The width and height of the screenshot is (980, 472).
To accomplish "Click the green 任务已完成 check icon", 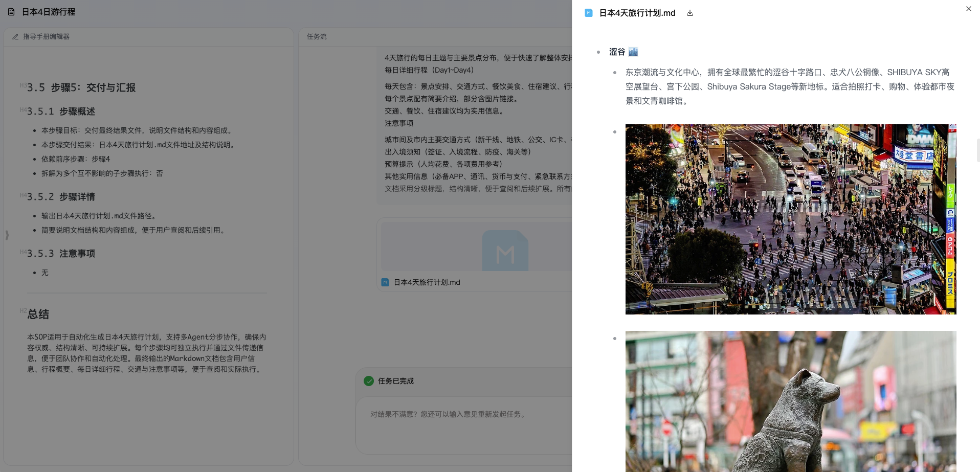I will tap(369, 381).
